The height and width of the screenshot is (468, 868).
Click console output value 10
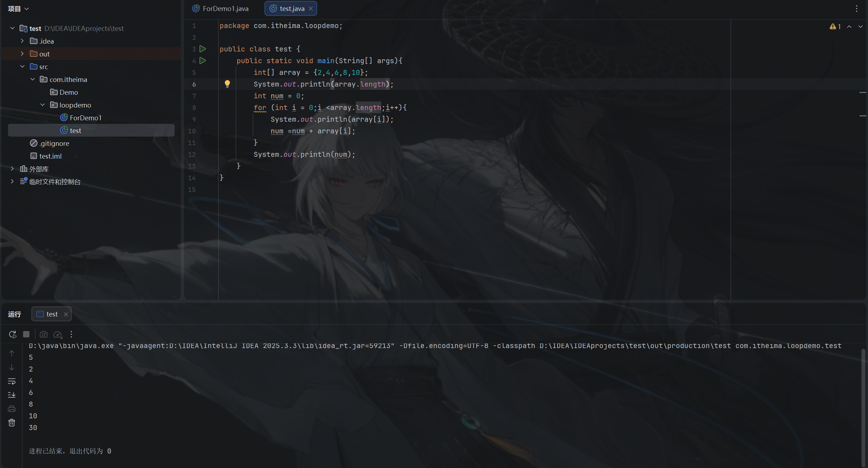tap(33, 416)
